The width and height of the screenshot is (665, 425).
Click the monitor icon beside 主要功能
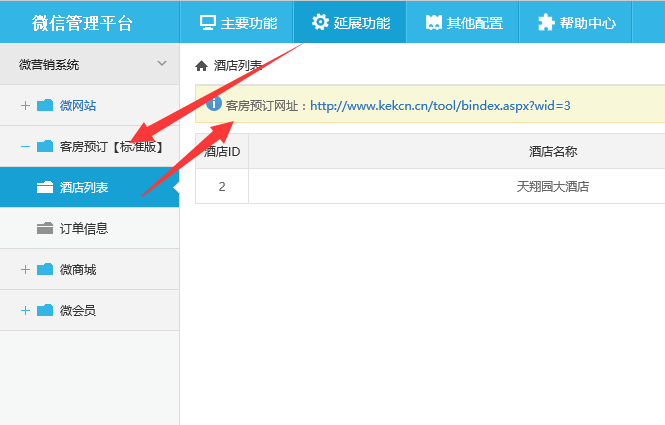(x=208, y=22)
